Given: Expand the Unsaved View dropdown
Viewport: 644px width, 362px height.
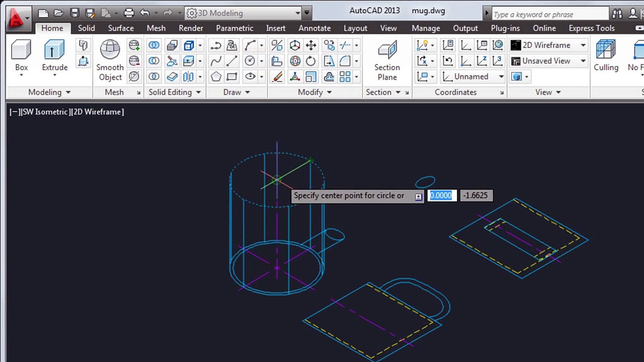Looking at the screenshot, I should click(x=583, y=61).
